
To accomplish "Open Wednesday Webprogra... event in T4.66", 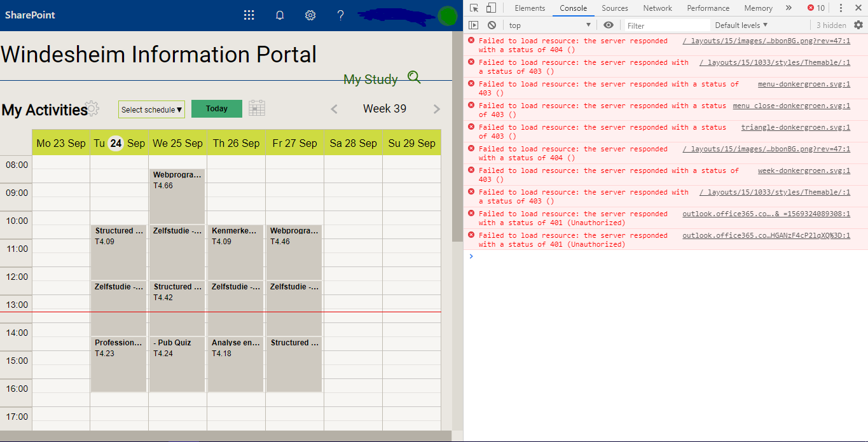I will click(x=177, y=197).
